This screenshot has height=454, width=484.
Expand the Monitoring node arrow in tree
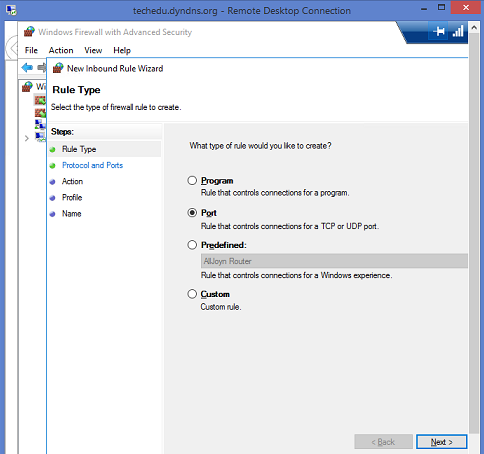pyautogui.click(x=27, y=138)
